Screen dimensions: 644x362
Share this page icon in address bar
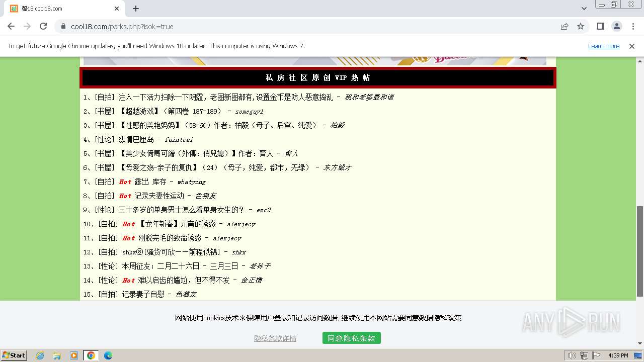[x=565, y=26]
